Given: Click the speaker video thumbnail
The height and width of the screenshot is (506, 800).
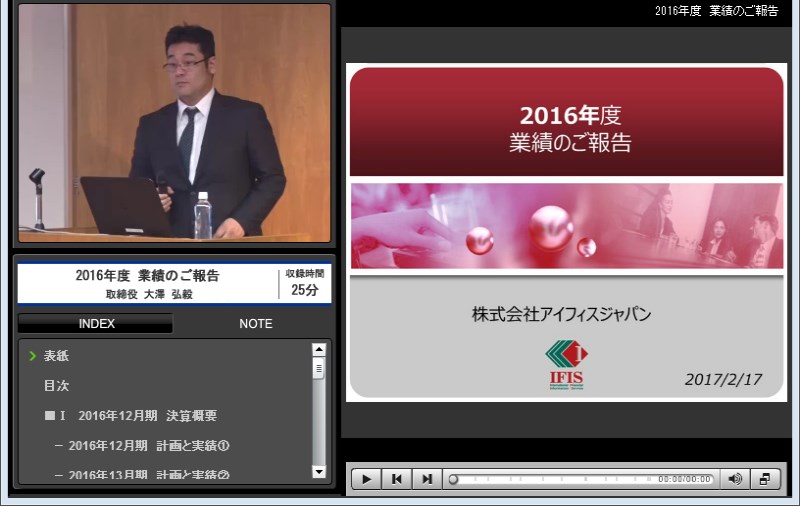Looking at the screenshot, I should [174, 122].
